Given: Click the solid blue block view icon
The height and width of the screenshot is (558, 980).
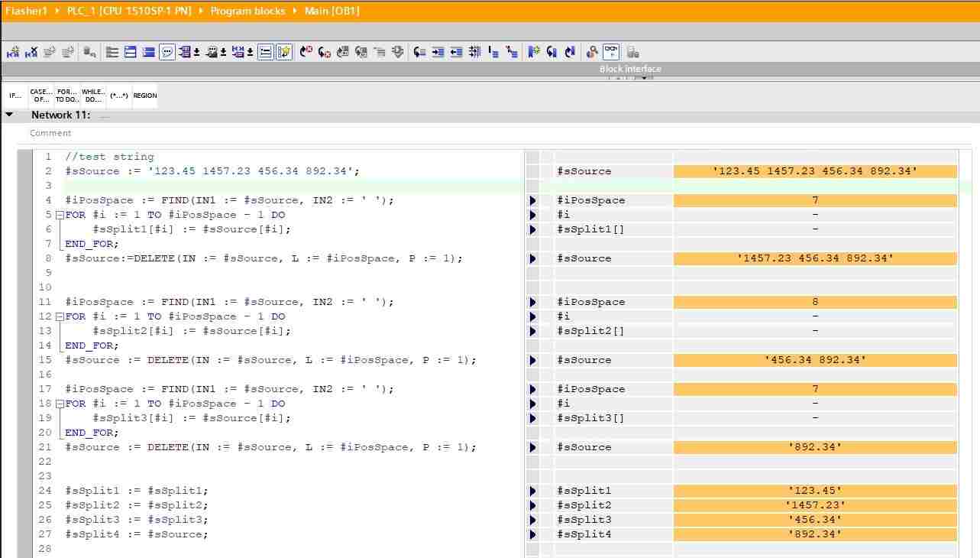Looking at the screenshot, I should click(x=149, y=52).
